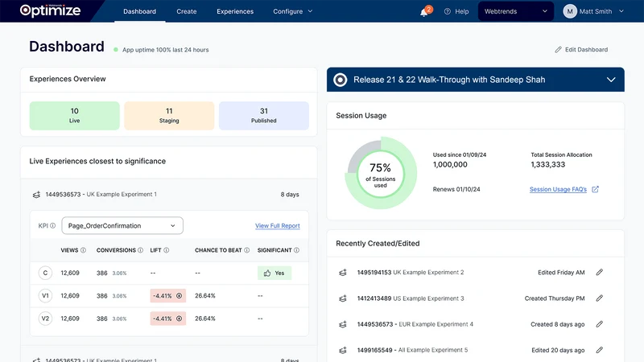
Task: Click 1449536573 - EUR Example Experiment 4 text
Action: pos(415,324)
